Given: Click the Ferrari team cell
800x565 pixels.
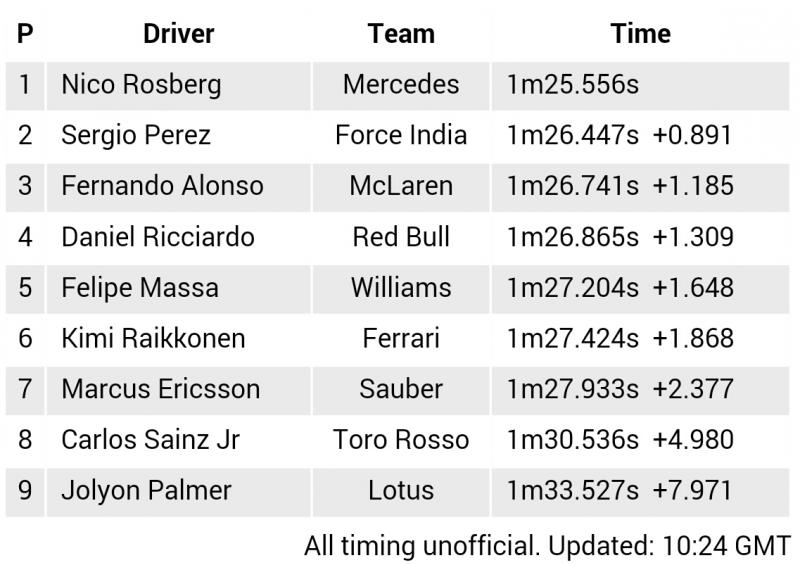Looking at the screenshot, I should (x=401, y=338).
